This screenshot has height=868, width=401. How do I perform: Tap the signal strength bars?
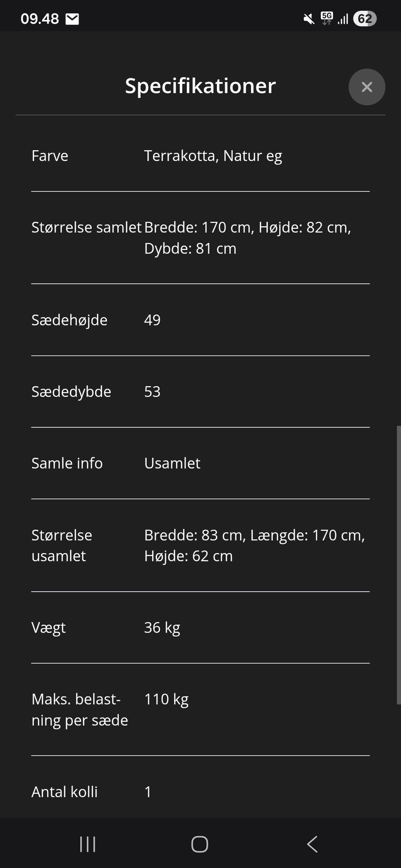pyautogui.click(x=343, y=19)
